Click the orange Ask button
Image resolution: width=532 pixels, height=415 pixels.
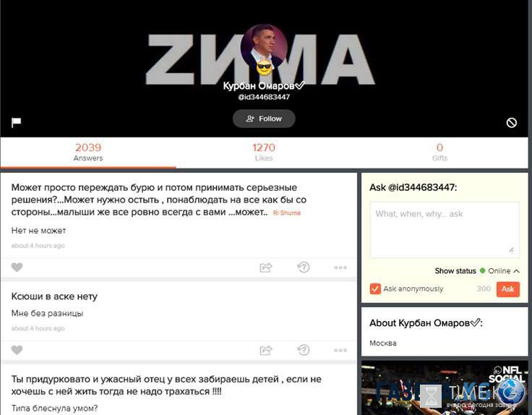[508, 289]
